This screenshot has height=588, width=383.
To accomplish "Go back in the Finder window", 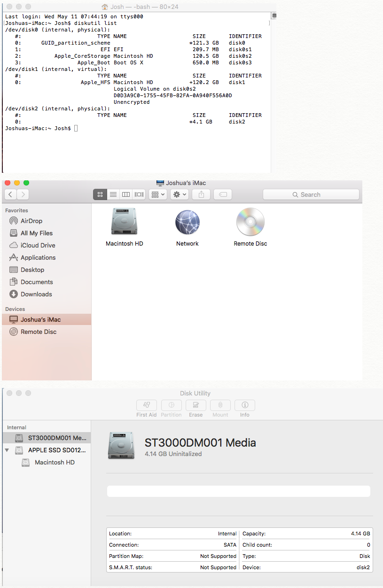I will click(10, 194).
